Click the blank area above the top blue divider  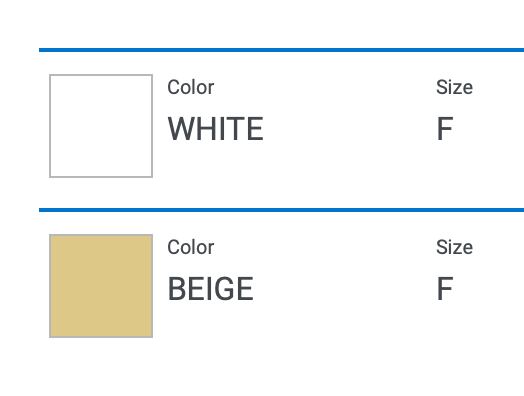point(262,23)
